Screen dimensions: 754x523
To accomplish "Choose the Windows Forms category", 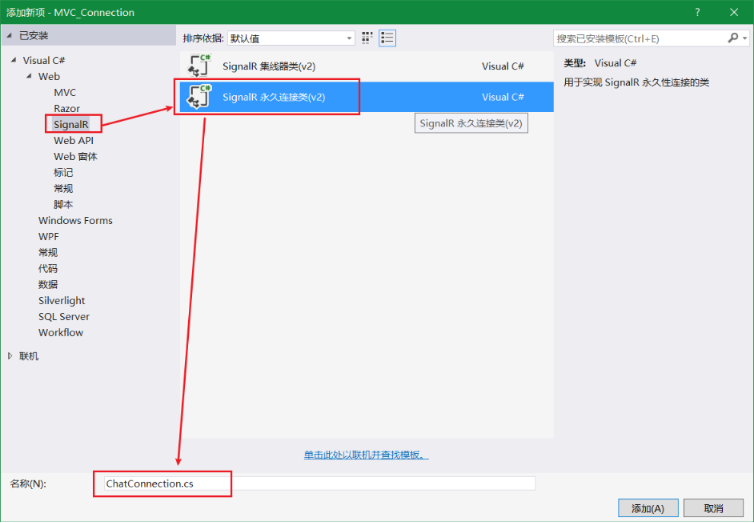I will coord(75,221).
